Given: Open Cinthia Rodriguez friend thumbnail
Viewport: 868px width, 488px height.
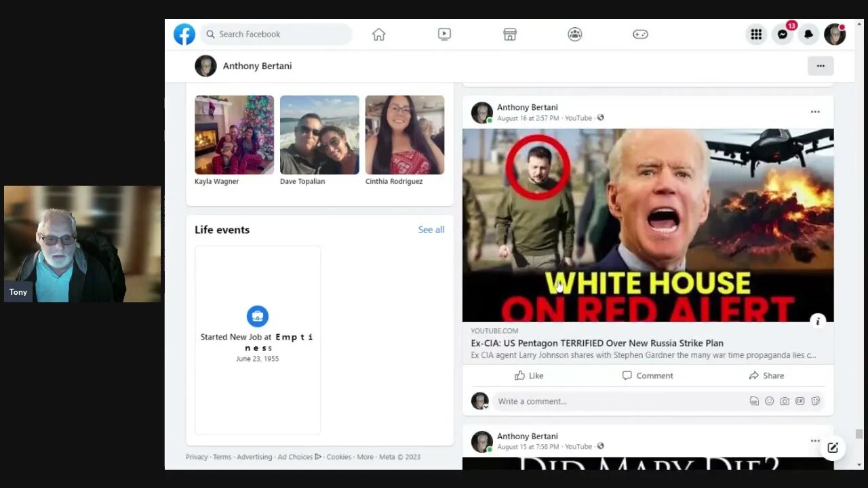Looking at the screenshot, I should 405,135.
